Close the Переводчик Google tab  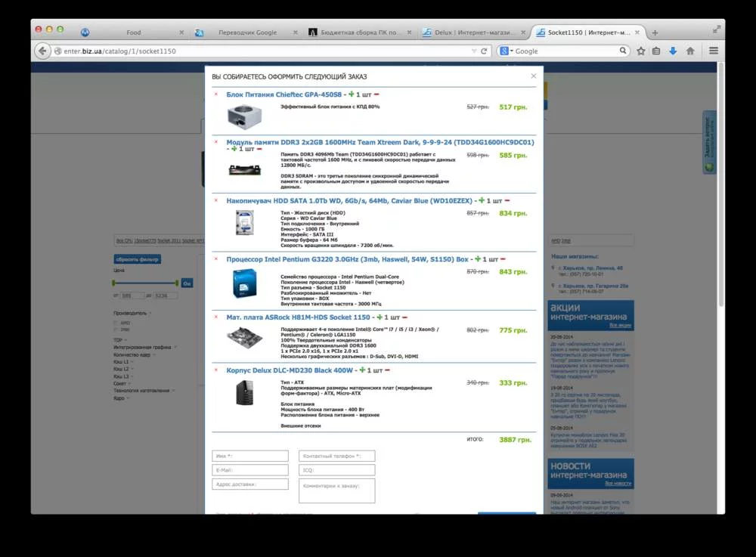(295, 32)
